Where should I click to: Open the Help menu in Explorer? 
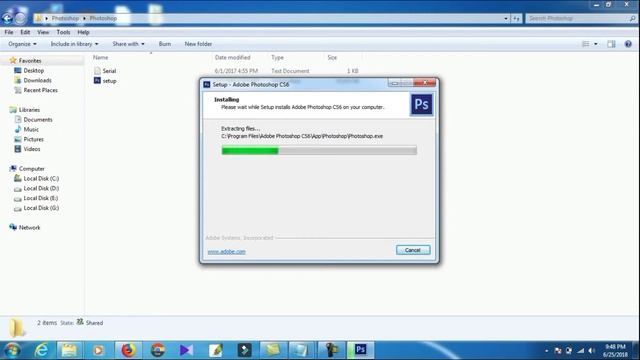[x=83, y=32]
